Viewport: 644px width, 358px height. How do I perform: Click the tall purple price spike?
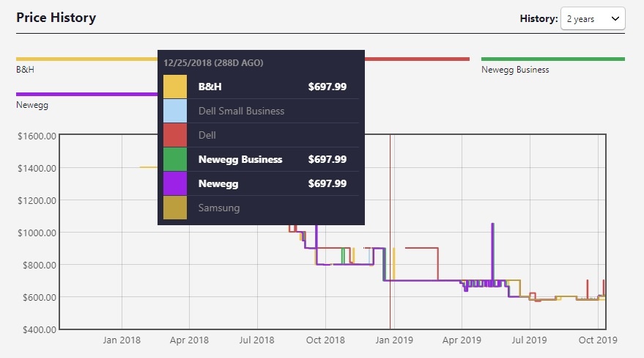coord(492,242)
